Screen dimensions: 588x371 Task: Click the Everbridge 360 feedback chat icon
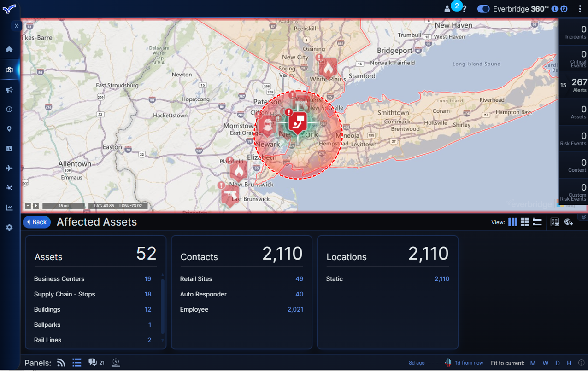pyautogui.click(x=564, y=9)
